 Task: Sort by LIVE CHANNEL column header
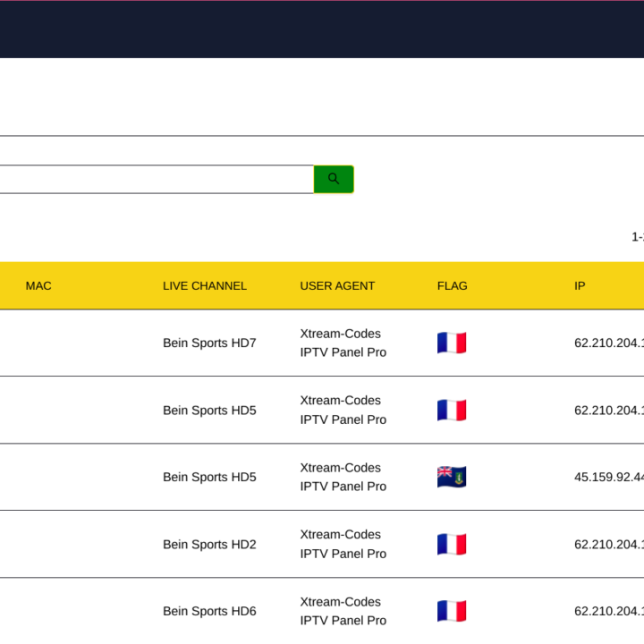pyautogui.click(x=205, y=286)
